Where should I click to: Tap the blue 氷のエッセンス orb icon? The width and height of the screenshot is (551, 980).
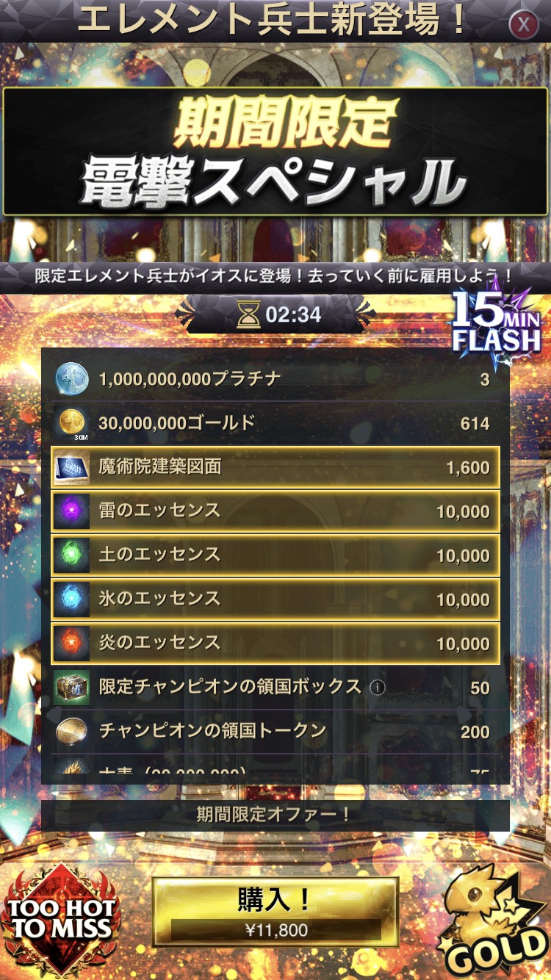[72, 599]
